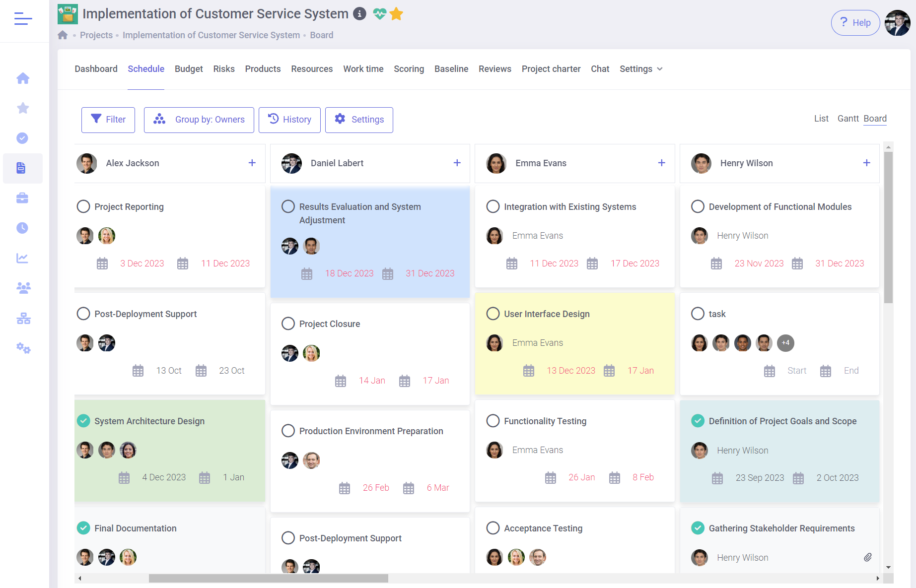916x588 pixels.
Task: Click the clock icon in the left sidebar
Action: click(x=22, y=228)
